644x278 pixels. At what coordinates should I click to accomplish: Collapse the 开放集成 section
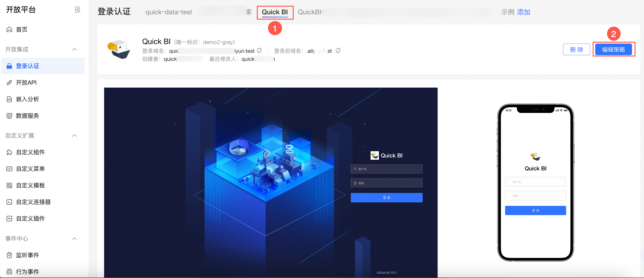tap(74, 49)
